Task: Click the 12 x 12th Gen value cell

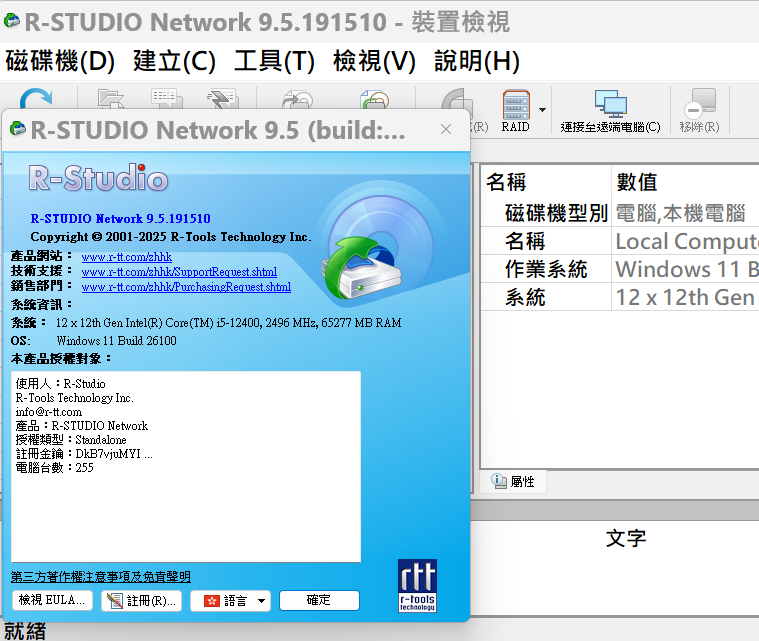Action: pyautogui.click(x=686, y=297)
